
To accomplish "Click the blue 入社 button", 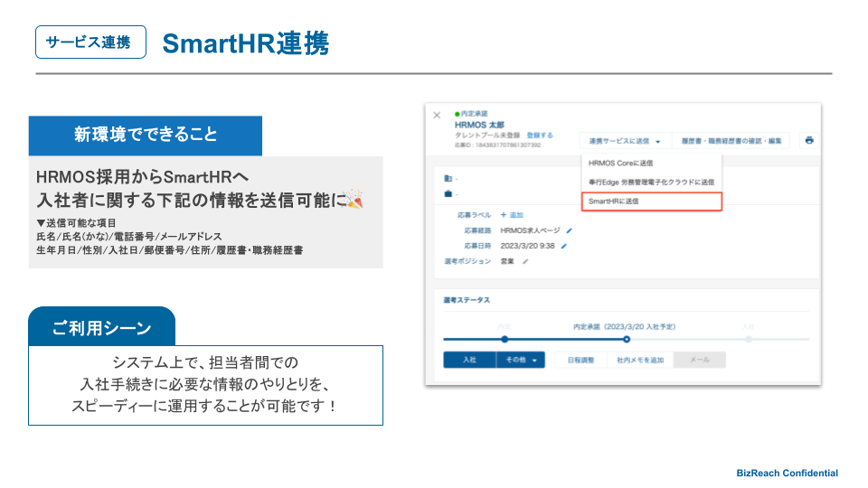I will (469, 360).
